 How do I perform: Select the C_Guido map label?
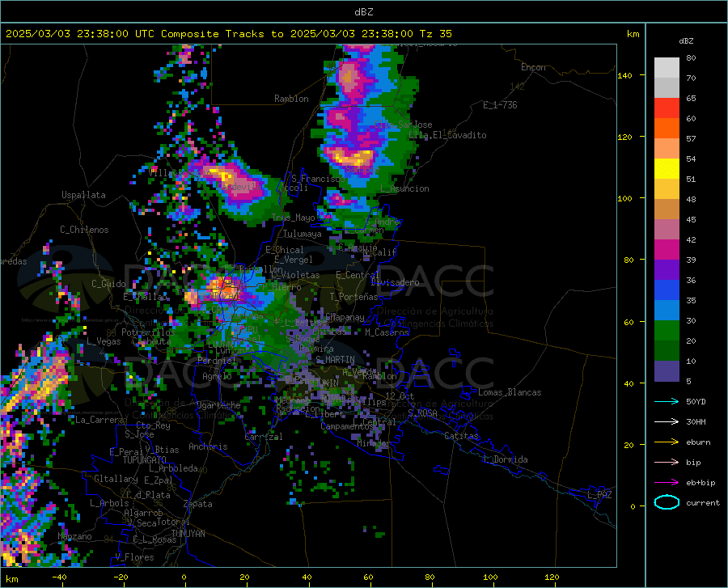108,284
